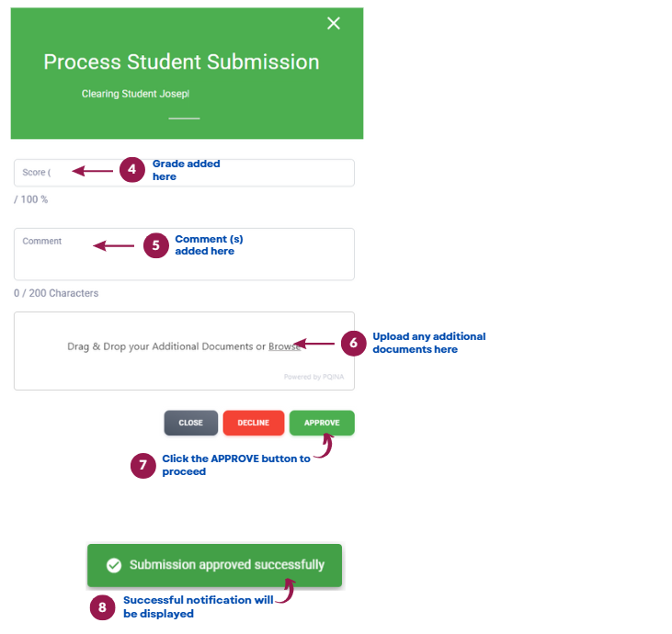Click the APPROVE button
The height and width of the screenshot is (634, 672).
(322, 423)
